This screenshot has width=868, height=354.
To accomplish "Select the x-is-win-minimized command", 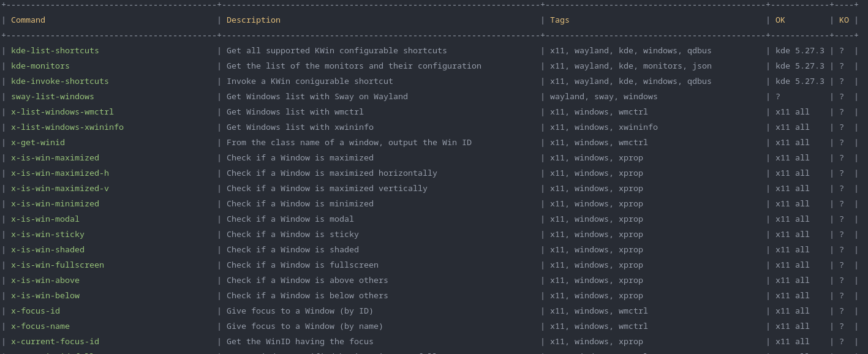I will (x=55, y=204).
